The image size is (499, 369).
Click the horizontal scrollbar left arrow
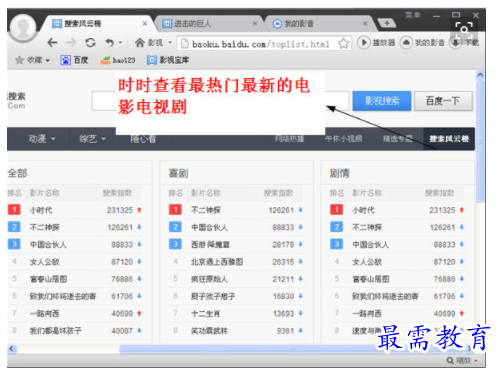[11, 349]
